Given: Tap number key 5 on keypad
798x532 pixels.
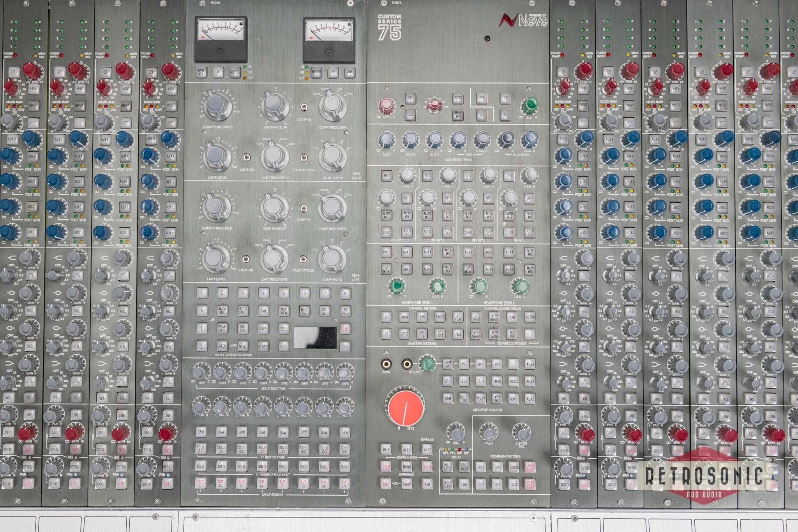Looking at the screenshot, I should [x=284, y=293].
